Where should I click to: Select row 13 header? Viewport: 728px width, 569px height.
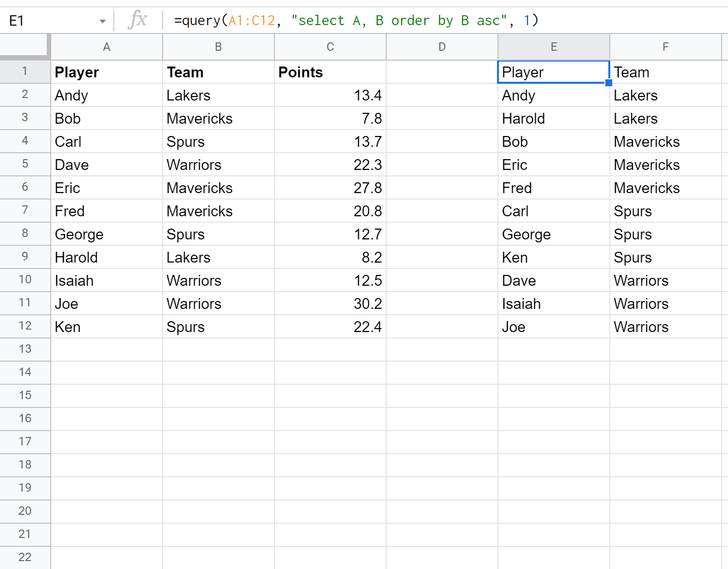click(x=25, y=349)
